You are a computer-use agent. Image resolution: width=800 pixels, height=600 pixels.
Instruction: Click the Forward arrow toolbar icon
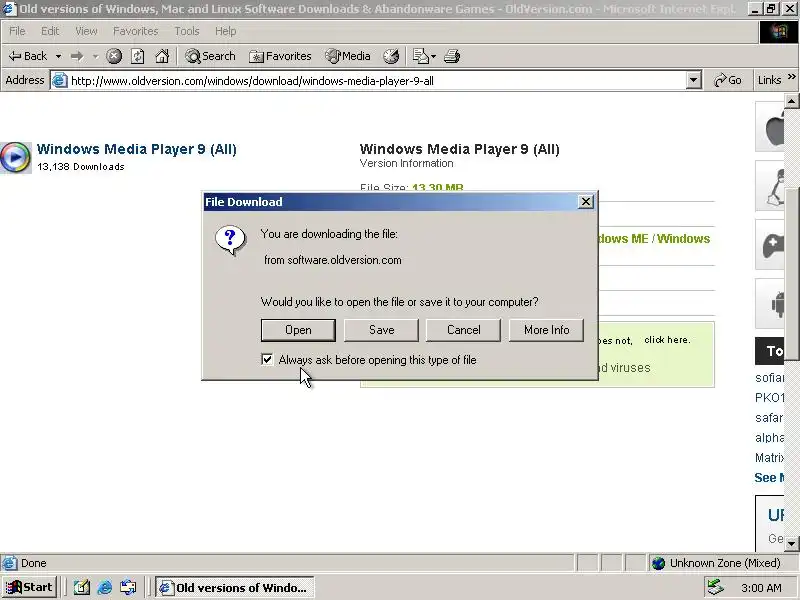click(77, 56)
